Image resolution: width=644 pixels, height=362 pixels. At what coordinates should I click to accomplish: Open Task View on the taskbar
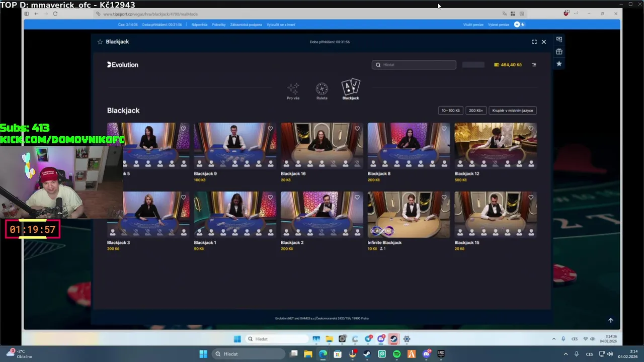[x=294, y=354]
